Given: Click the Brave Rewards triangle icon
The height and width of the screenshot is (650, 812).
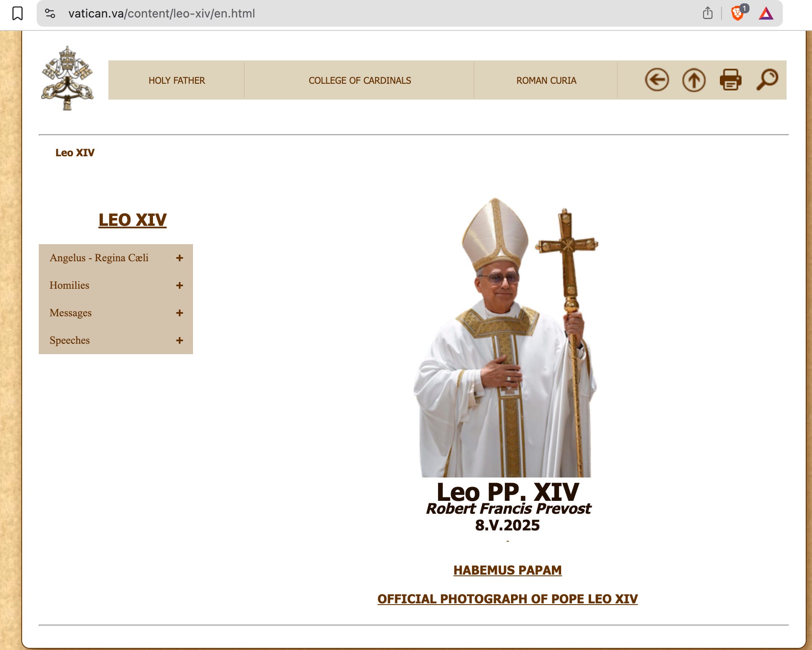Looking at the screenshot, I should [766, 14].
